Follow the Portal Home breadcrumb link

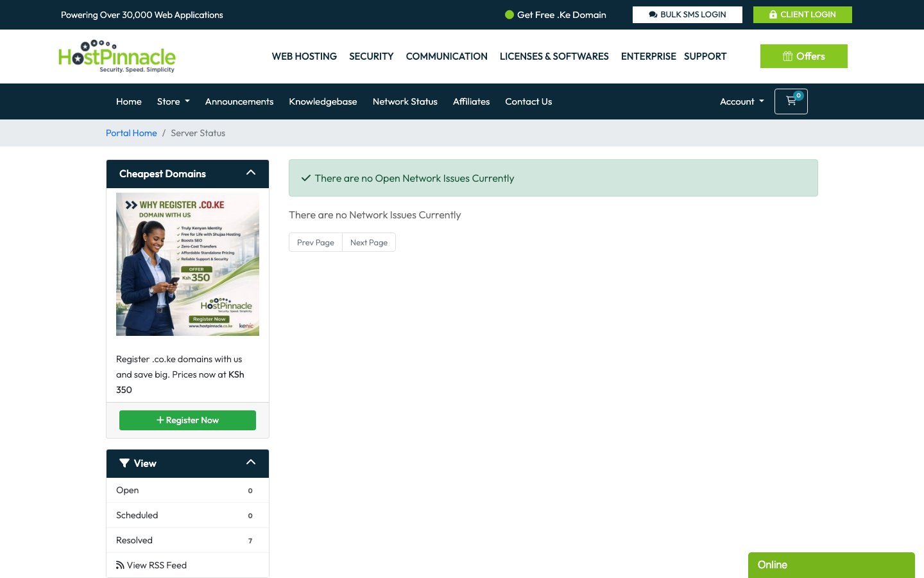coord(132,133)
